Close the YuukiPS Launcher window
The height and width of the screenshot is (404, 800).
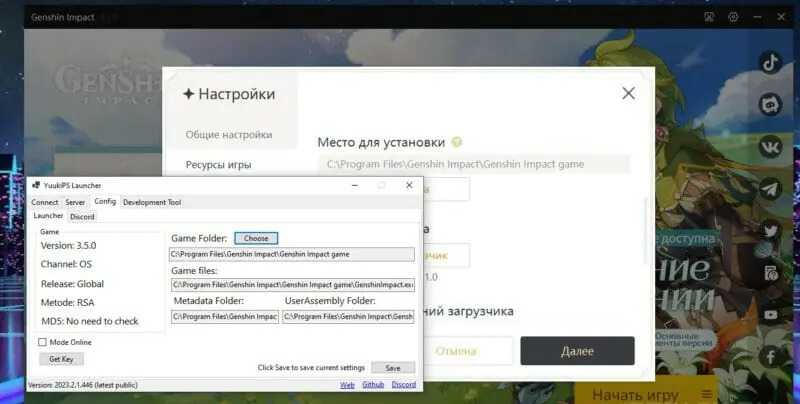tap(409, 185)
